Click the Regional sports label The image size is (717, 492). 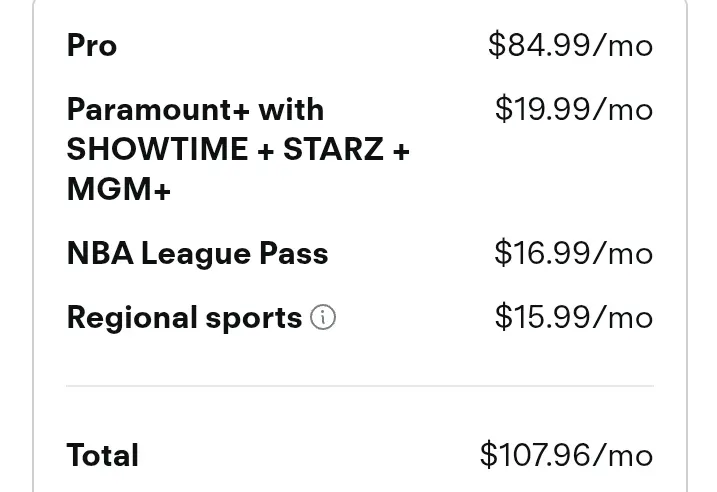pyautogui.click(x=184, y=318)
